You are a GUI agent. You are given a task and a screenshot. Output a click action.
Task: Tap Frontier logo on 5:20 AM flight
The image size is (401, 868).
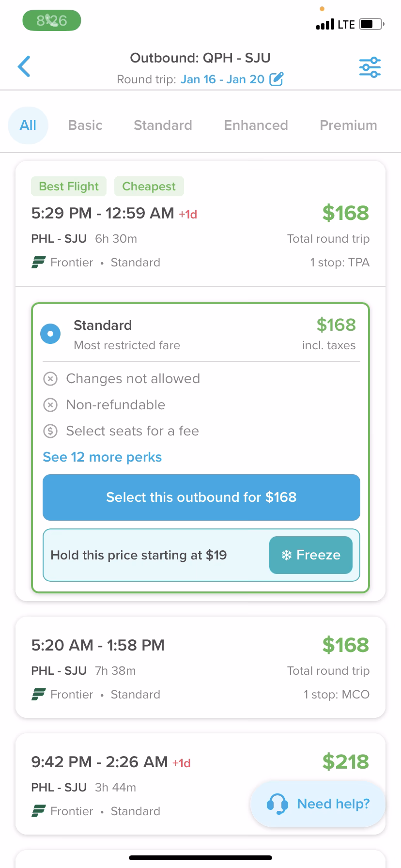point(38,695)
